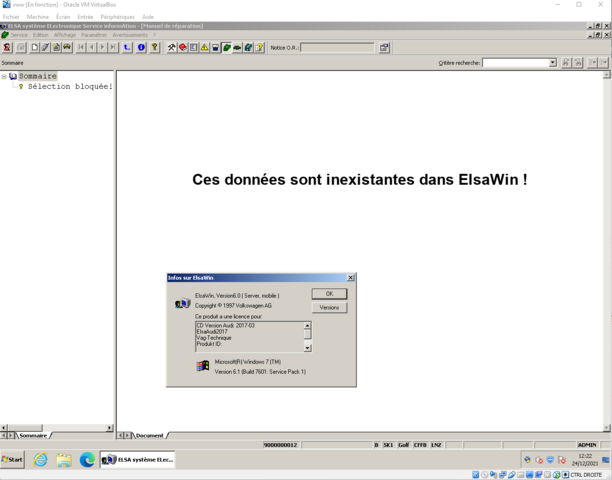Viewport: 612px width, 480px height.
Task: Collapse the Sommaire tree node
Action: [4, 76]
